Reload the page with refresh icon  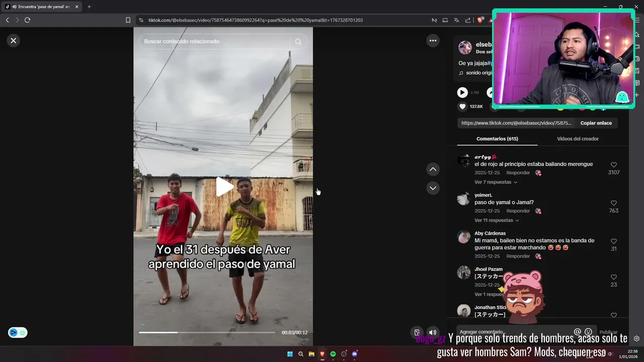pos(27,20)
